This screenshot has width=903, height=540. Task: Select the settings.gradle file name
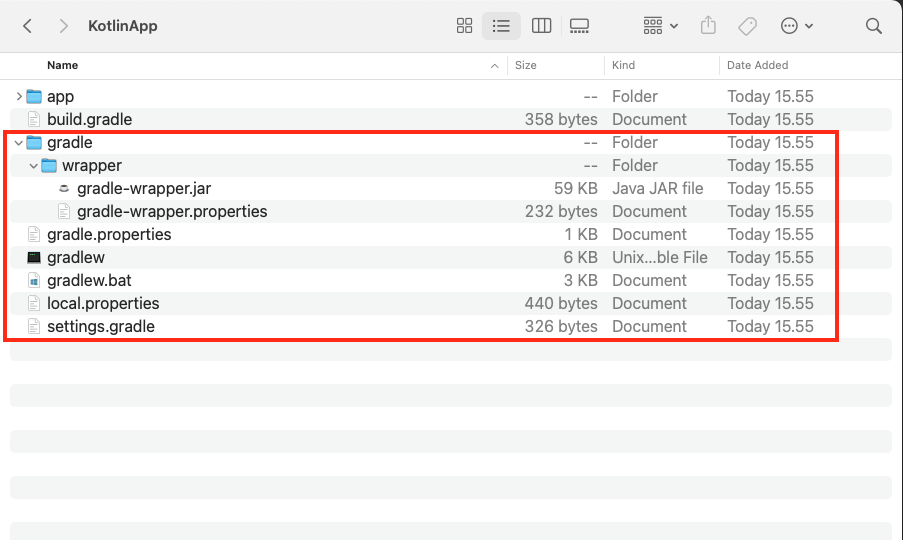click(101, 326)
